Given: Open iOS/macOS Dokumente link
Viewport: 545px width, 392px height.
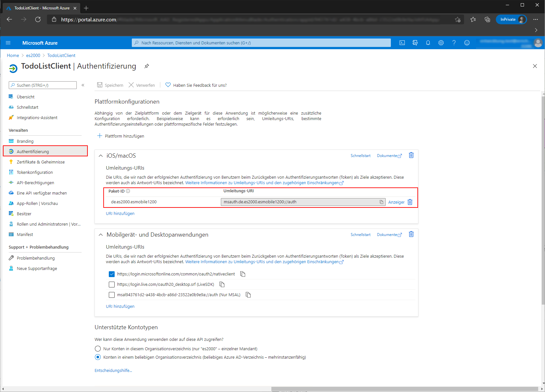Looking at the screenshot, I should [x=389, y=156].
